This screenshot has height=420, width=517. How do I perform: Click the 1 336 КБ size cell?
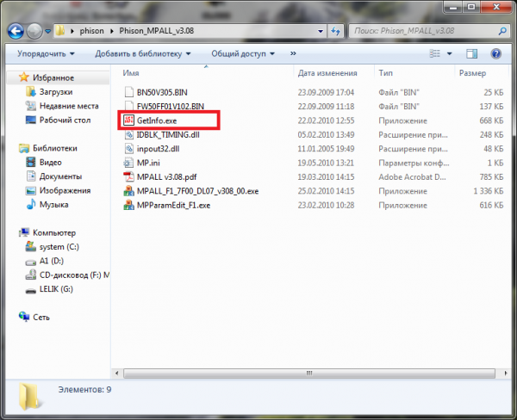click(x=489, y=191)
